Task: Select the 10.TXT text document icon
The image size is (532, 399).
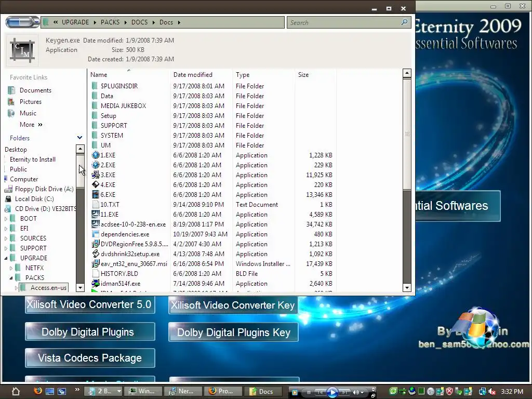Action: [96, 204]
